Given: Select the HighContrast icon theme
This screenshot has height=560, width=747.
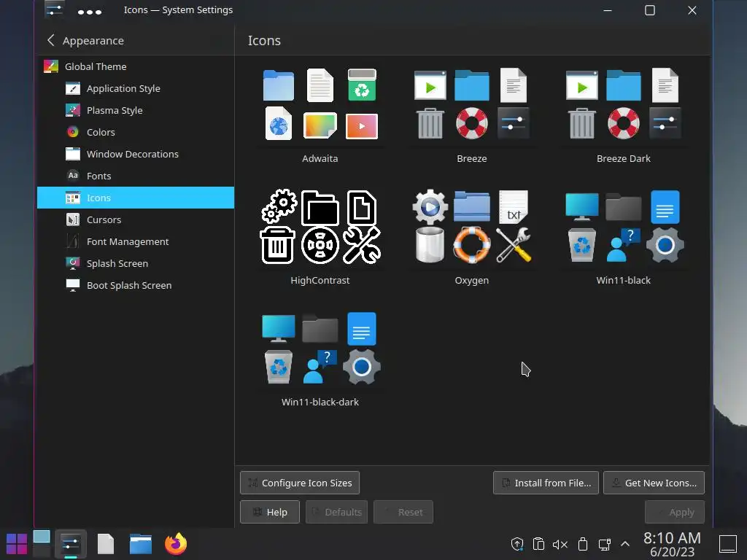Looking at the screenshot, I should point(320,238).
